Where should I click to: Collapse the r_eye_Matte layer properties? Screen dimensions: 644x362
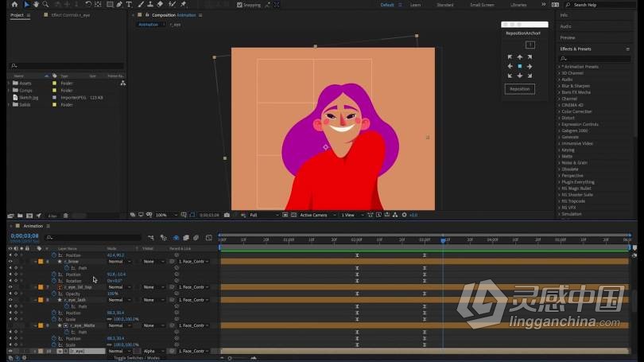(35, 325)
